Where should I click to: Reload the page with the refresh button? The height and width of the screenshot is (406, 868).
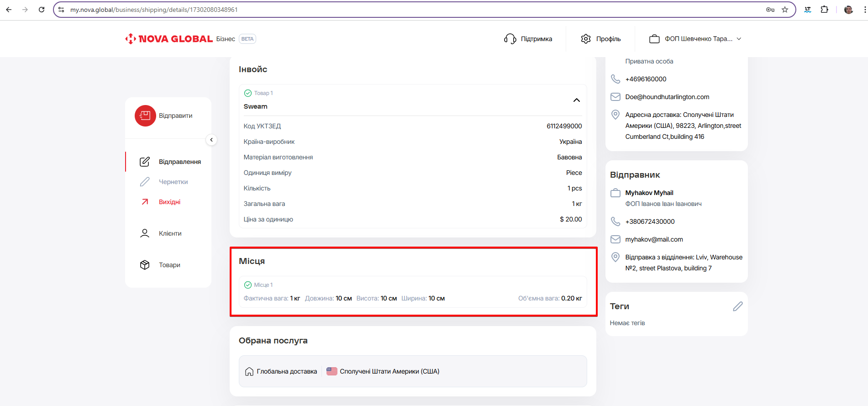[42, 10]
